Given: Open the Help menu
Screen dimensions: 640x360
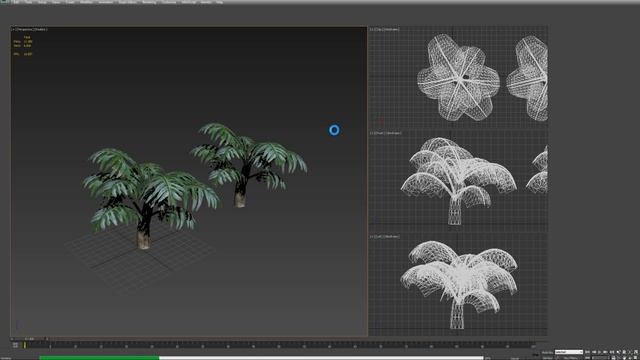Looking at the screenshot, I should [220, 2].
